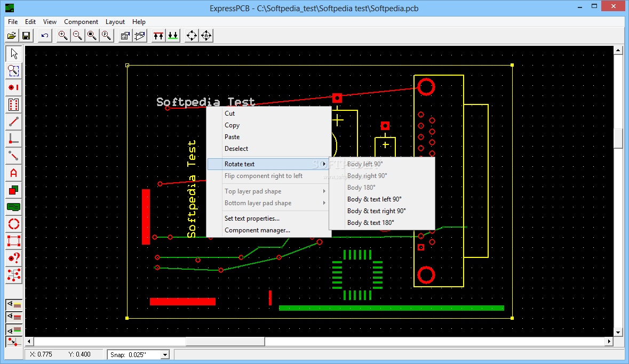The width and height of the screenshot is (629, 364).
Task: Choose Deselect from the context menu
Action: 269,148
